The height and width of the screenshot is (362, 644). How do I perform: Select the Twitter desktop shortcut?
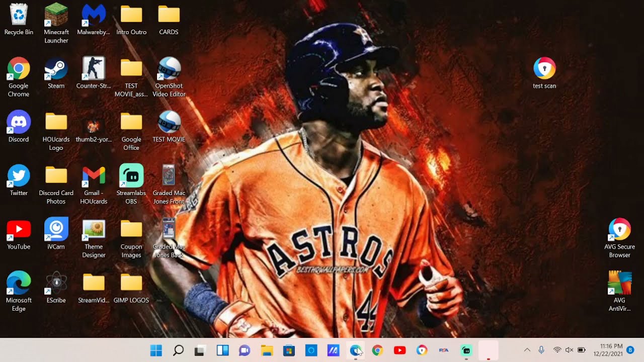19,180
